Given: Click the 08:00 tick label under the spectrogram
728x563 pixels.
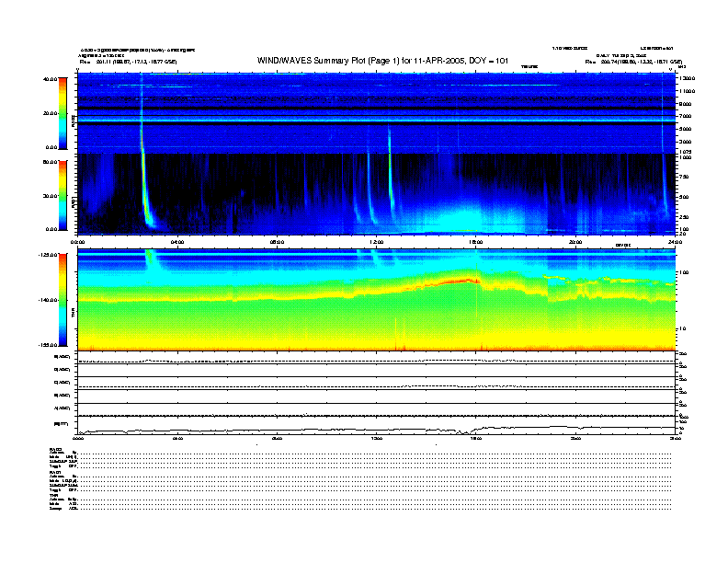Looking at the screenshot, I should tap(277, 242).
